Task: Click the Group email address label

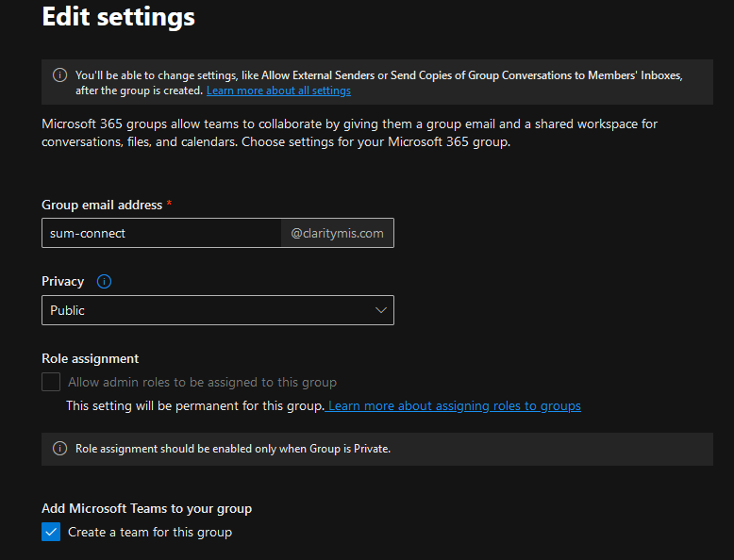Action: (102, 205)
